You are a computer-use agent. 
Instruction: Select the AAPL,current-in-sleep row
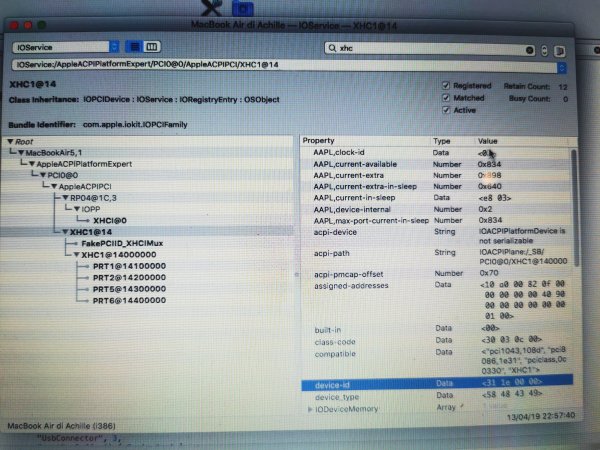(x=435, y=198)
